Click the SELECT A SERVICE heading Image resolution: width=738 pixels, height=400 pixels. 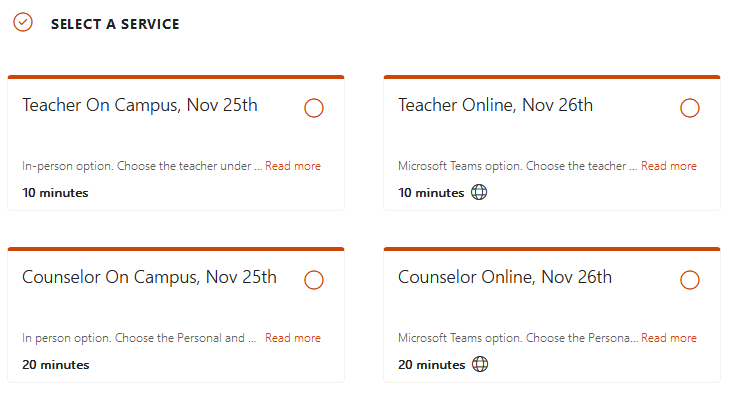pyautogui.click(x=115, y=24)
